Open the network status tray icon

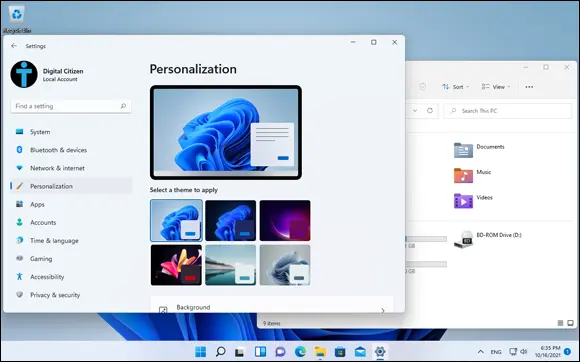(513, 352)
